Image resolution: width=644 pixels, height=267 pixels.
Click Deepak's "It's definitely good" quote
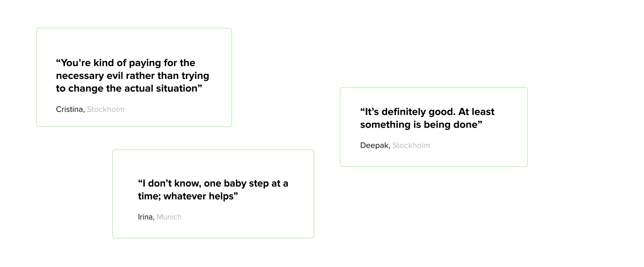click(x=427, y=118)
